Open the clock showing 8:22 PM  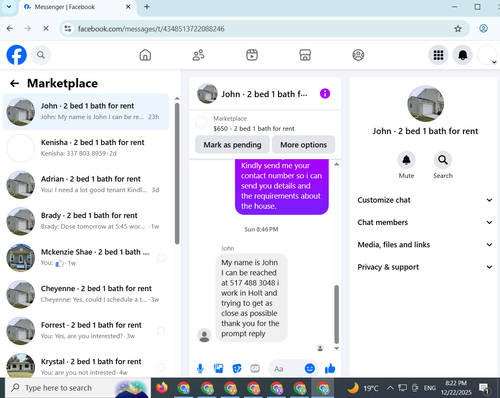click(456, 388)
